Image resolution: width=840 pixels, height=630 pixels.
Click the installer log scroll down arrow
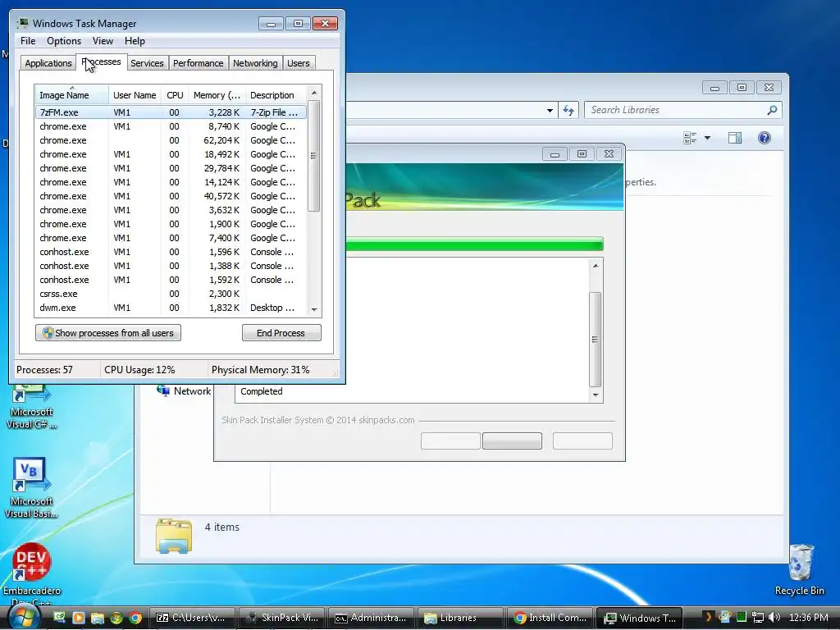pyautogui.click(x=596, y=395)
